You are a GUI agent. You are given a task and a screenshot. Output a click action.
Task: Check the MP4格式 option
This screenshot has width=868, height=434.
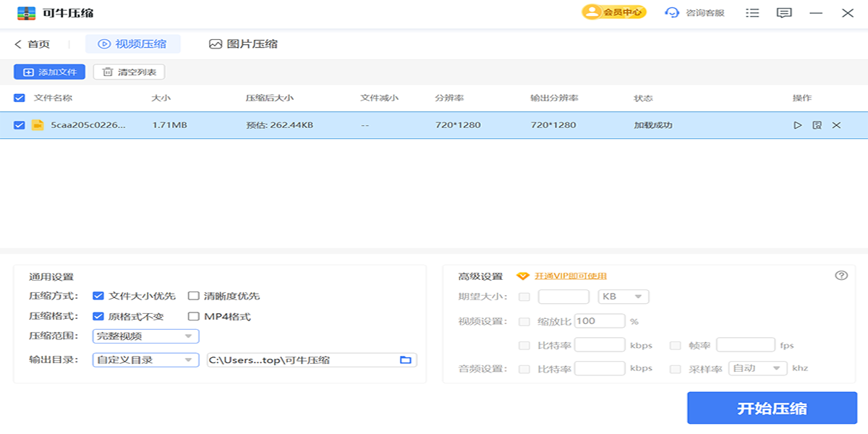click(x=194, y=316)
